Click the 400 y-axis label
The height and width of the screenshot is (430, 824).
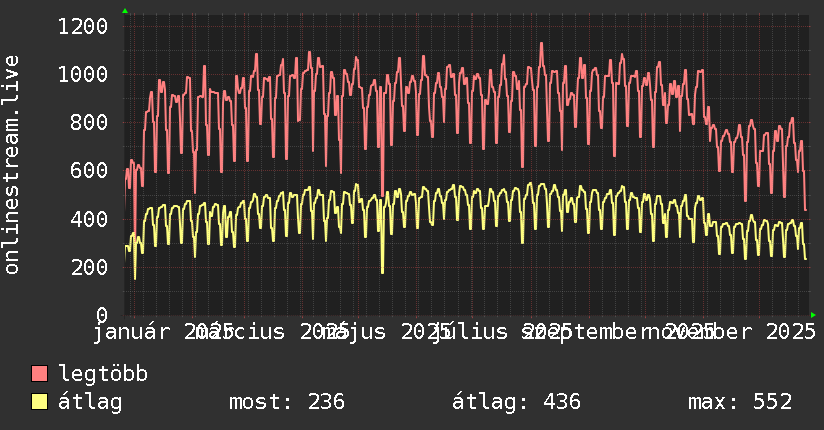[89, 219]
